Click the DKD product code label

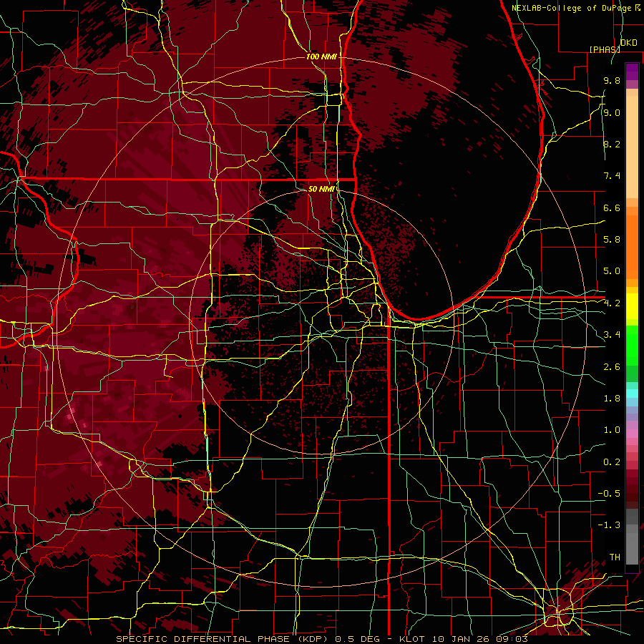click(x=628, y=43)
